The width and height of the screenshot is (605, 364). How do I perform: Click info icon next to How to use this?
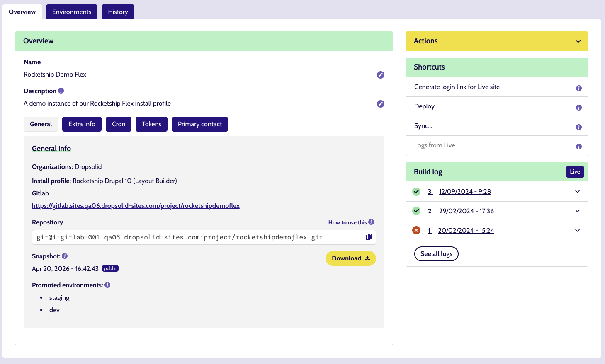(x=371, y=222)
